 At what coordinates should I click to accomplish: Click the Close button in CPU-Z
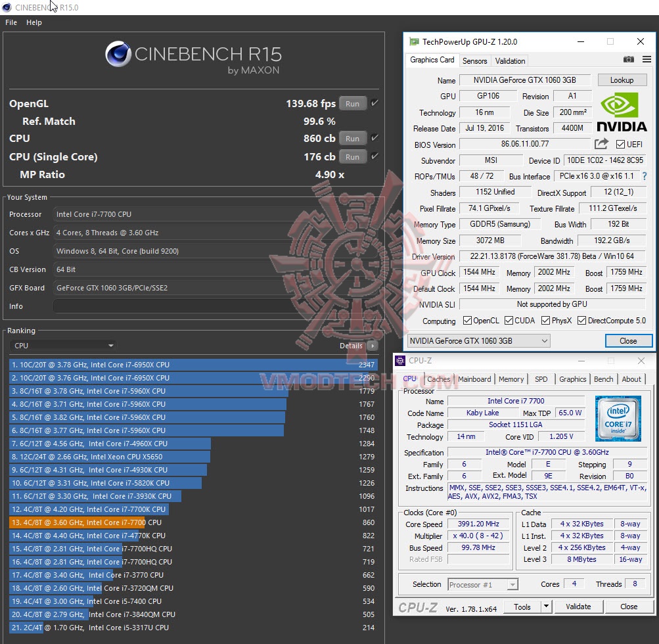click(629, 607)
